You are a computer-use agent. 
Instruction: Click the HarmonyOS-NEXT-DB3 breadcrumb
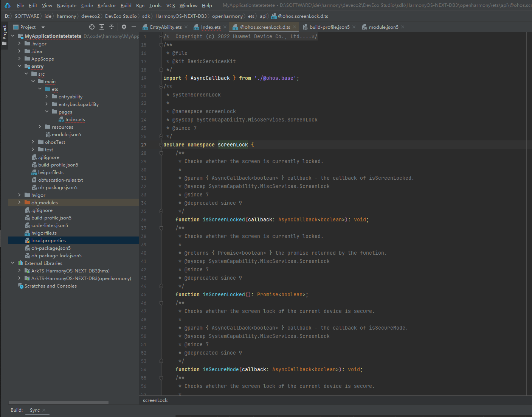coord(181,16)
